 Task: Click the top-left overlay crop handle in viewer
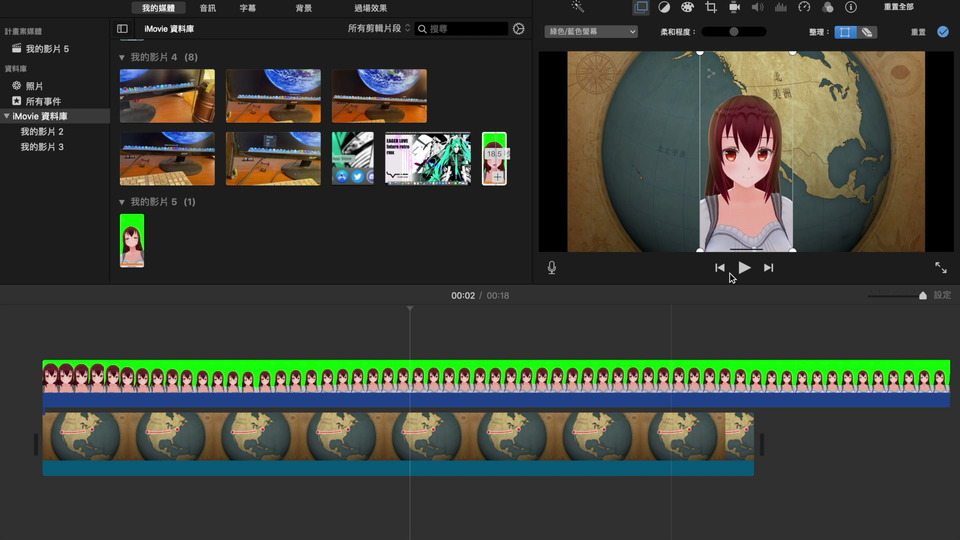(700, 53)
